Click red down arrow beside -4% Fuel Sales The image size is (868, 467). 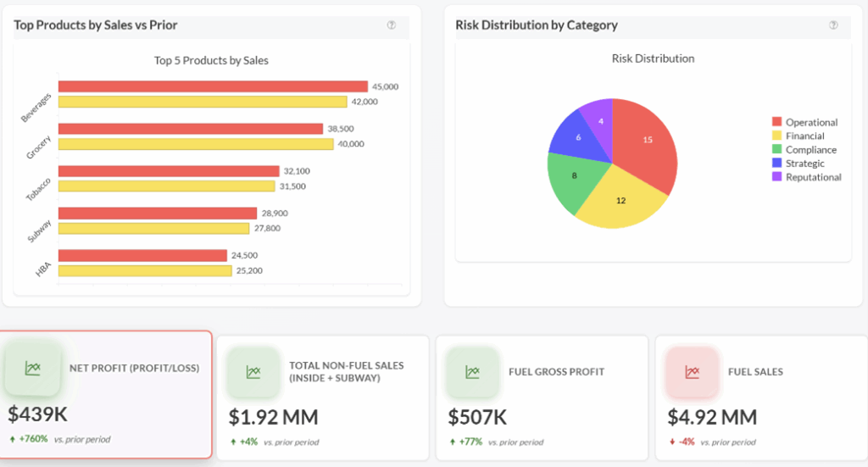click(671, 442)
